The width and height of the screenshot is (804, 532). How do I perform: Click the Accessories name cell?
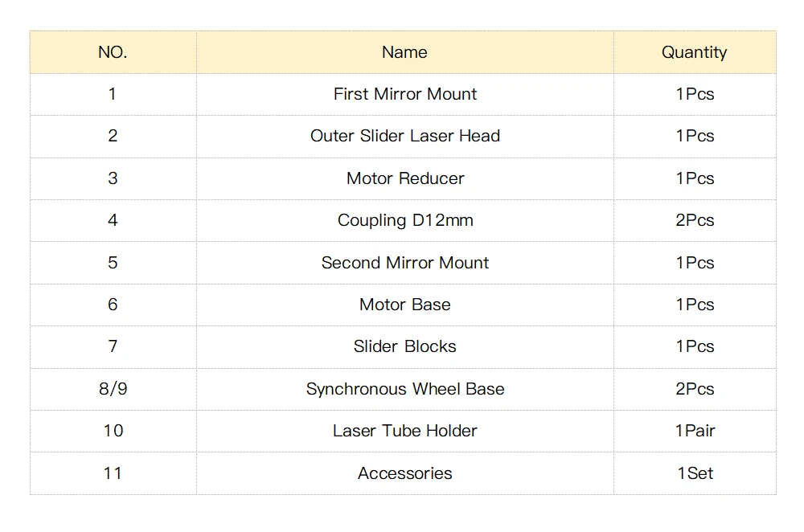[404, 473]
